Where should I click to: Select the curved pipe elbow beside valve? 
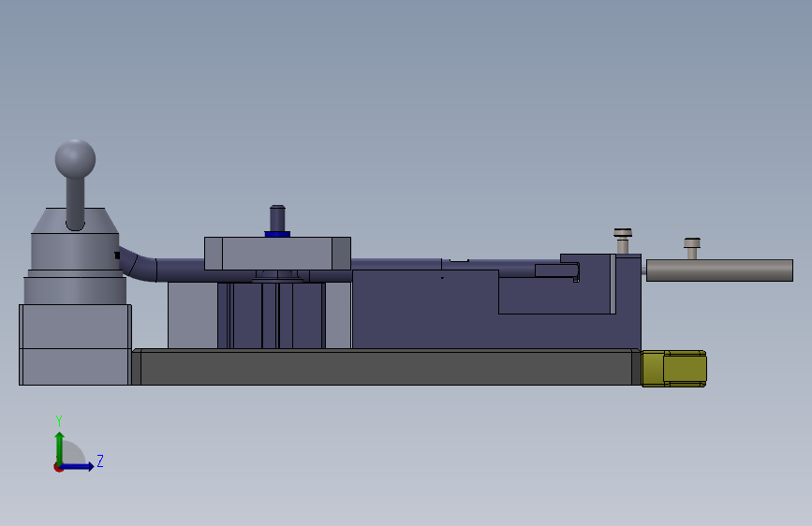tap(138, 265)
